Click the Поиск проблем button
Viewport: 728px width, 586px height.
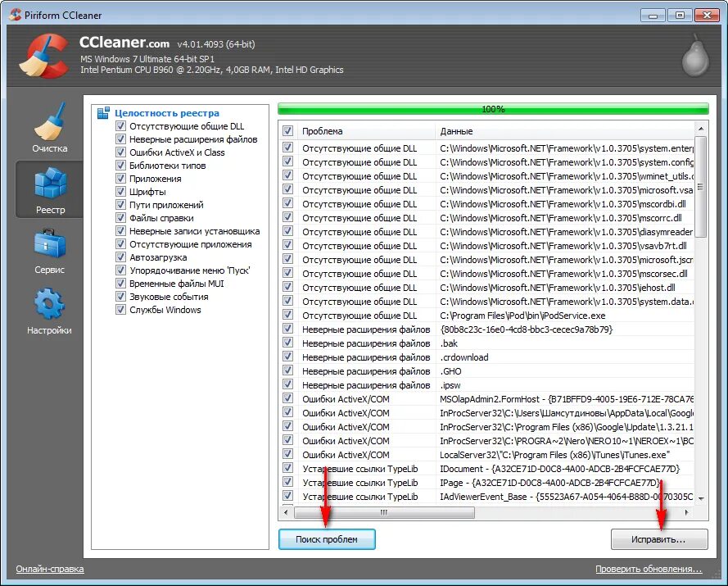pos(327,539)
